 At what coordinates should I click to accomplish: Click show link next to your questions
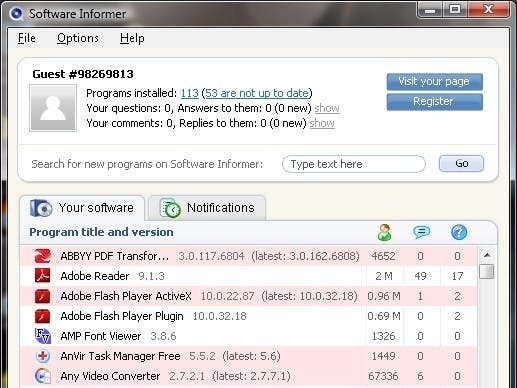(x=327, y=108)
